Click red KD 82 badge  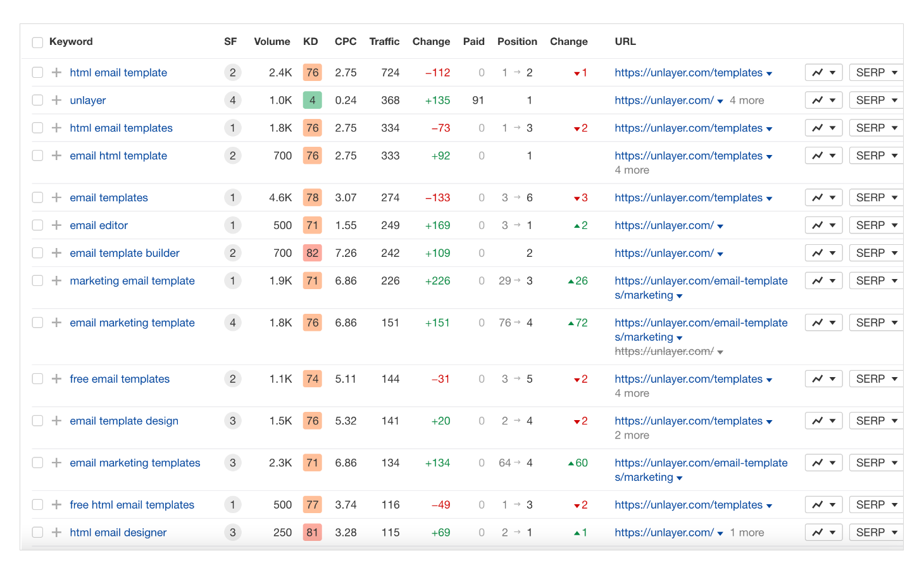coord(313,253)
